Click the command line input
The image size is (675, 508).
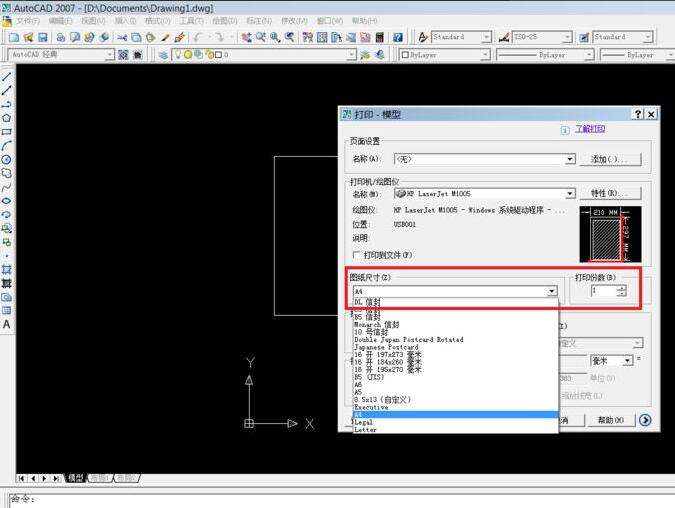pos(342,499)
